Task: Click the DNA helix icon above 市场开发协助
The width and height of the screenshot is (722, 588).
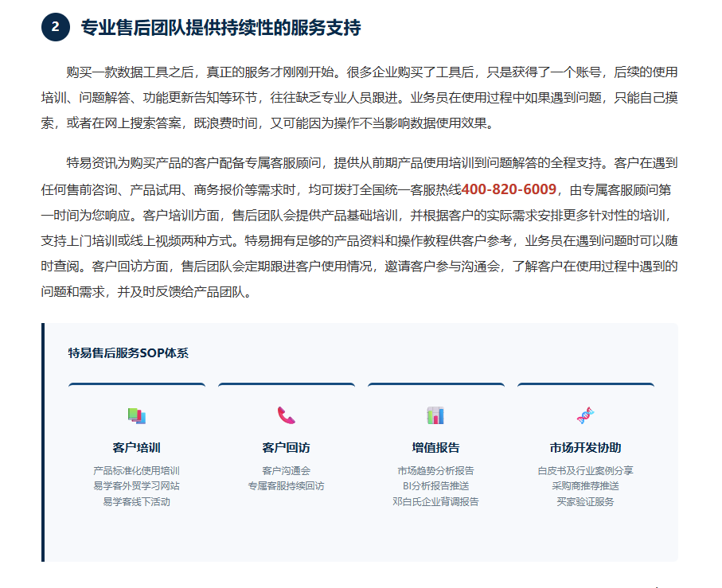Action: 585,415
